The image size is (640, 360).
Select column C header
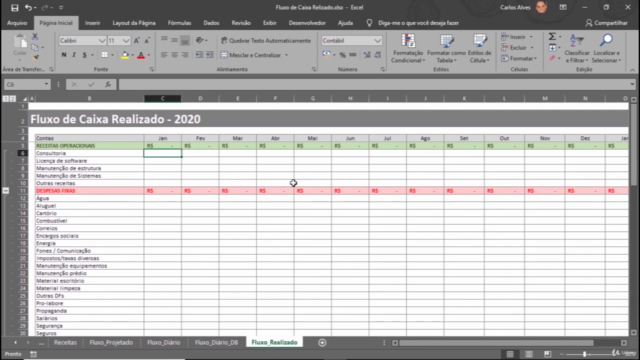(x=162, y=98)
